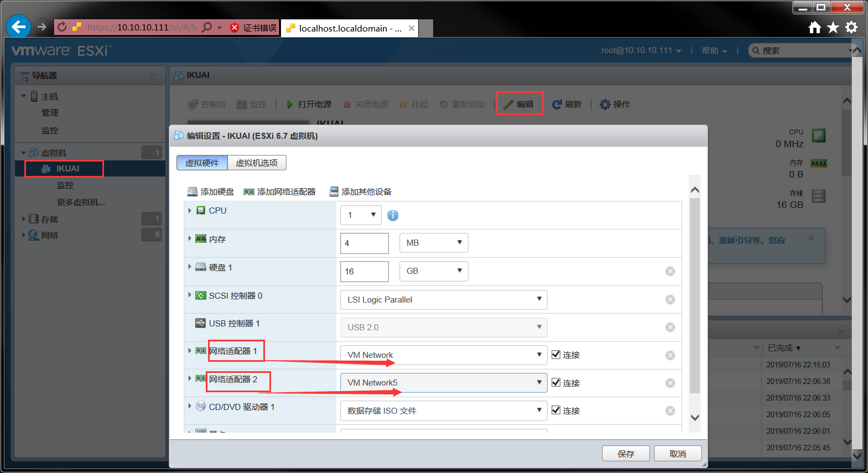Click the 编辑 edit pencil toolbar button
The image size is (868, 473).
point(519,104)
